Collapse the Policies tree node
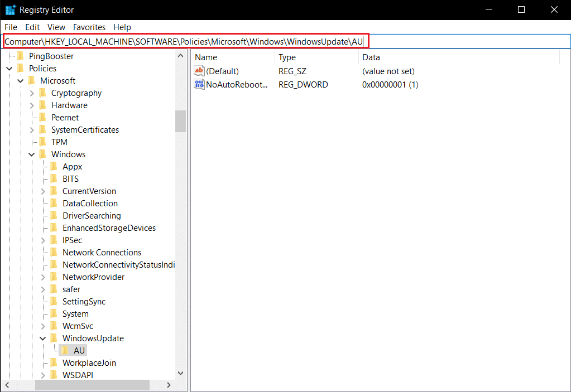The image size is (571, 392). pyautogui.click(x=9, y=69)
